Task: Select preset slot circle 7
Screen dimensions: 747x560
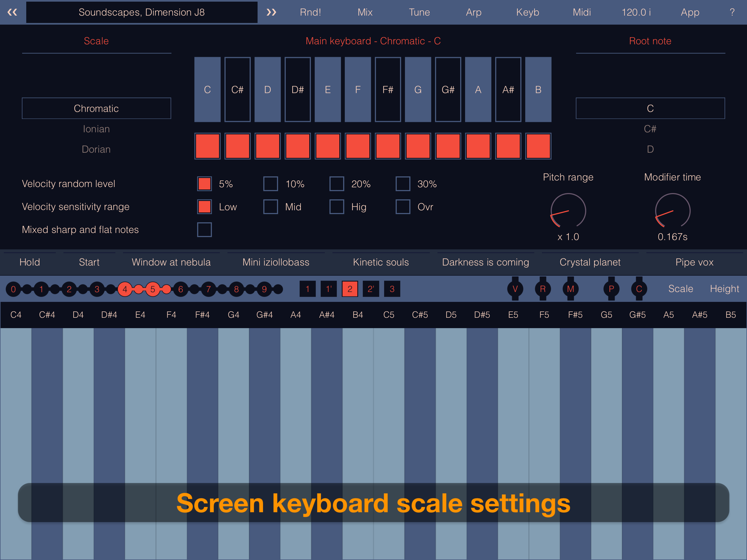Action: 208,289
